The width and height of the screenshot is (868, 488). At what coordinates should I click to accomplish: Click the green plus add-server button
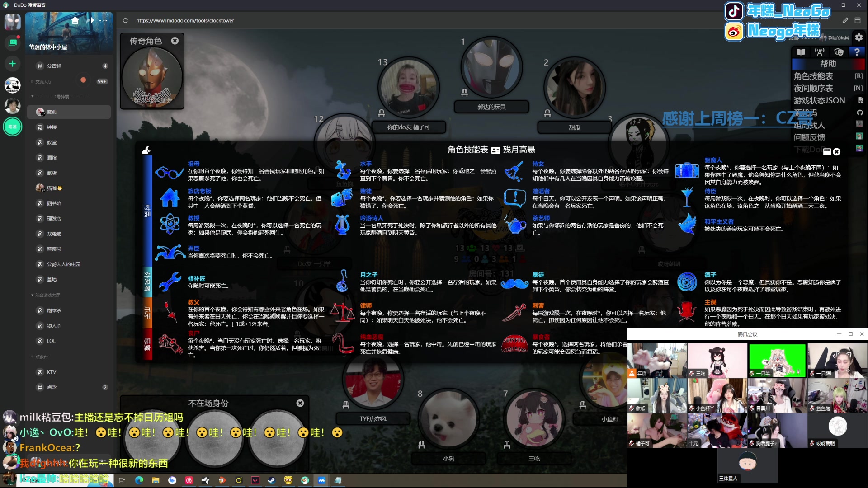[13, 64]
